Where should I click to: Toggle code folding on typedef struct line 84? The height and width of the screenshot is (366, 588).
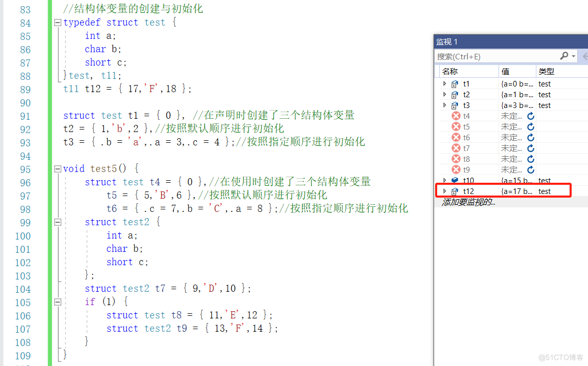coord(58,23)
